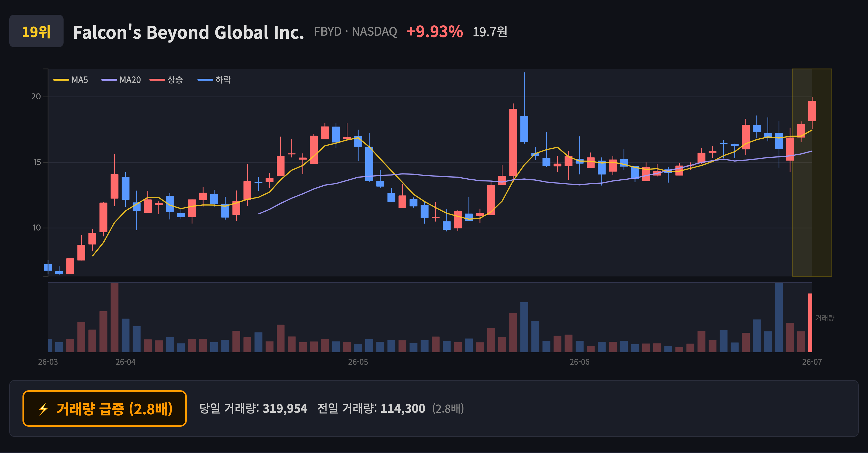Click the tall blue candle with highest wick
Viewport: 868px width, 453px height.
click(x=524, y=129)
